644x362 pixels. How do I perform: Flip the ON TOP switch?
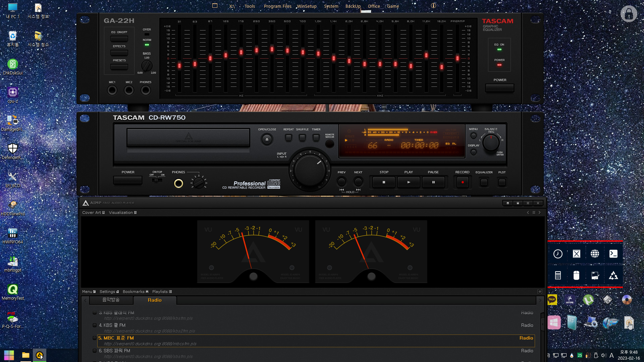click(x=157, y=180)
